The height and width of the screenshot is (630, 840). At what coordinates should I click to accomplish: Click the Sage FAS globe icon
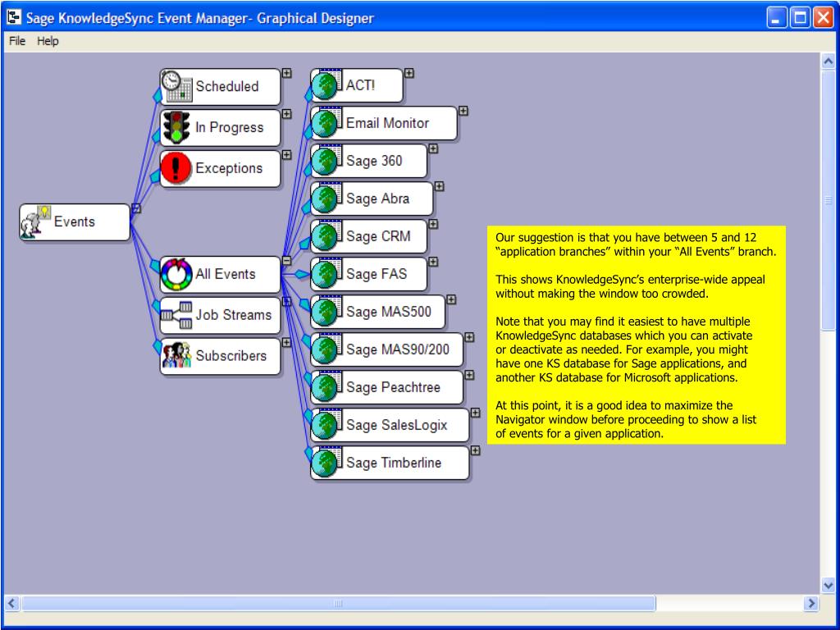(x=326, y=274)
